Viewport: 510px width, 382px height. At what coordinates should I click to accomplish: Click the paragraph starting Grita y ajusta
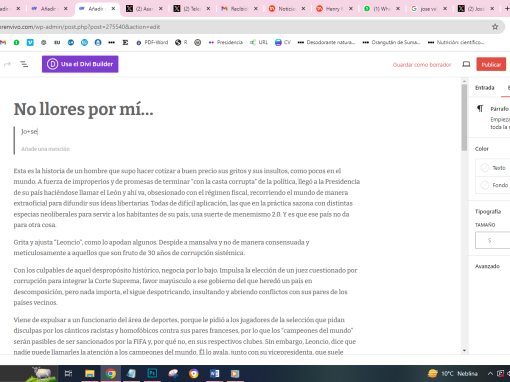(161, 247)
